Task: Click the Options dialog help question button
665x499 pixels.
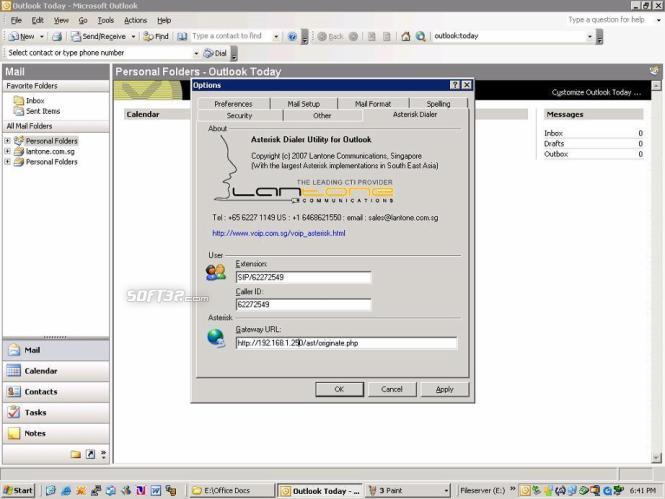Action: tap(455, 85)
